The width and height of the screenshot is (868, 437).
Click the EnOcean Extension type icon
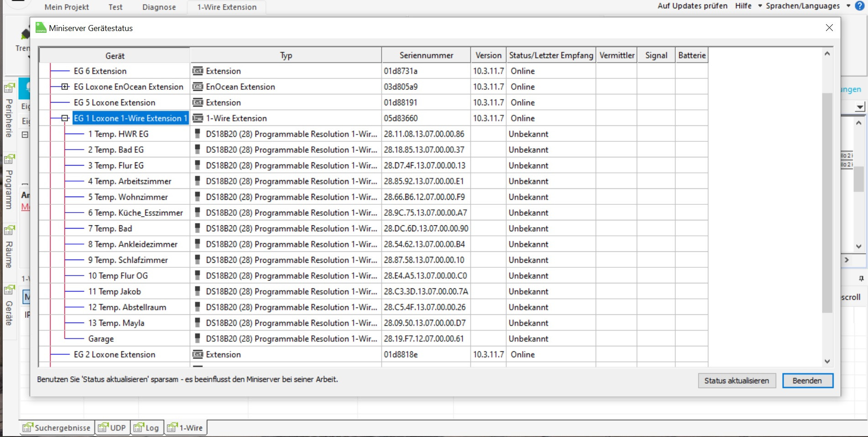coord(198,87)
